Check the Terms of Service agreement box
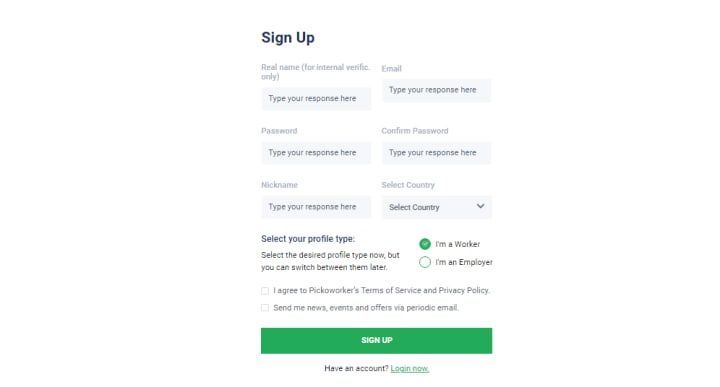Viewport: 720px width, 387px height. [265, 291]
